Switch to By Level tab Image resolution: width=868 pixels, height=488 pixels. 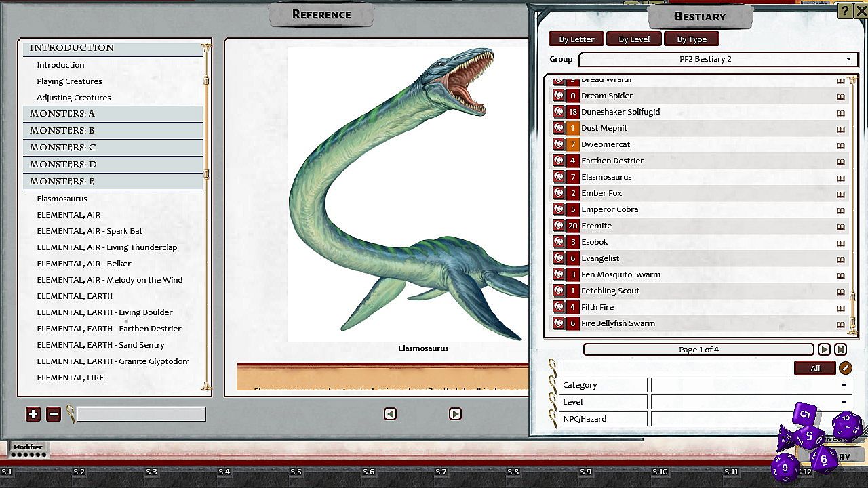click(x=633, y=39)
